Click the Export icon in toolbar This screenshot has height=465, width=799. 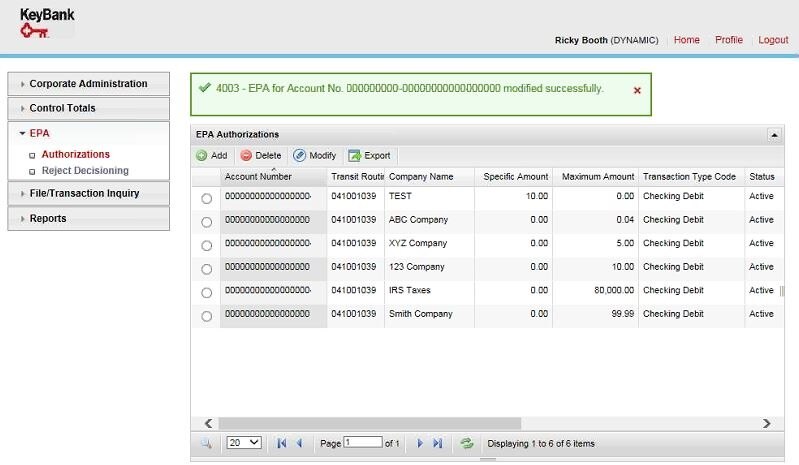[x=354, y=156]
